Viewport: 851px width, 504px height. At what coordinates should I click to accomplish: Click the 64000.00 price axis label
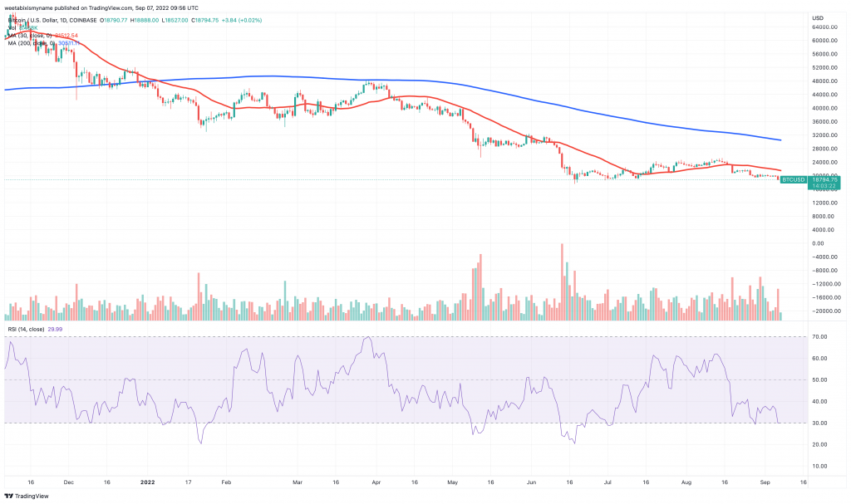(x=824, y=27)
